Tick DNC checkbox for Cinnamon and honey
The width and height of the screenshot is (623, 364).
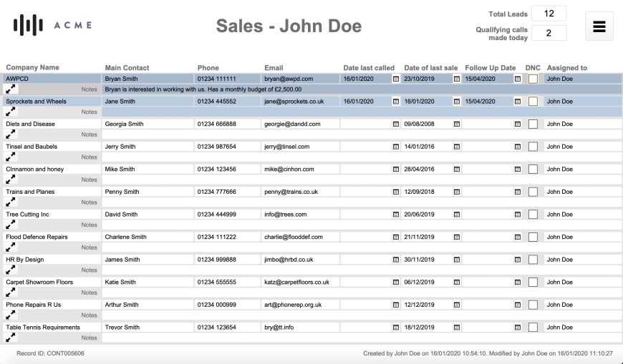[x=533, y=169]
